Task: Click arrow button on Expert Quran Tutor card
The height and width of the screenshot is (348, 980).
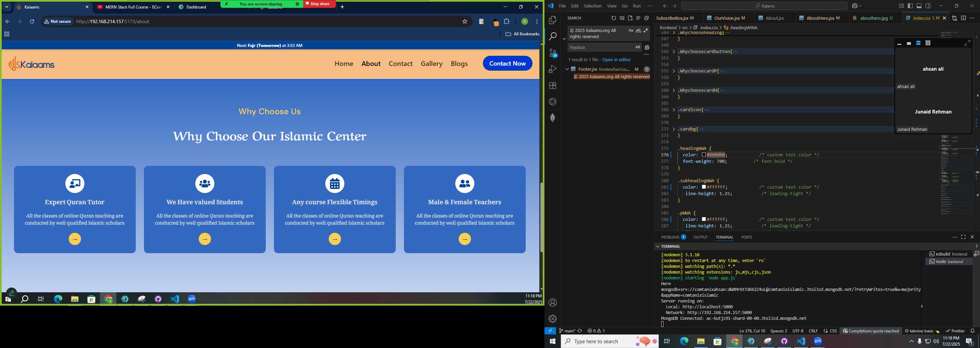Action: [x=75, y=239]
